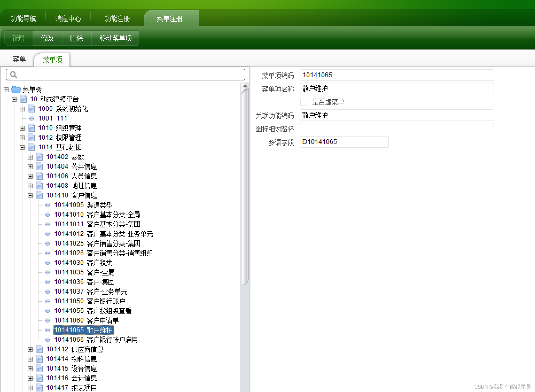Switch to the 功能注册 tab

(117, 18)
